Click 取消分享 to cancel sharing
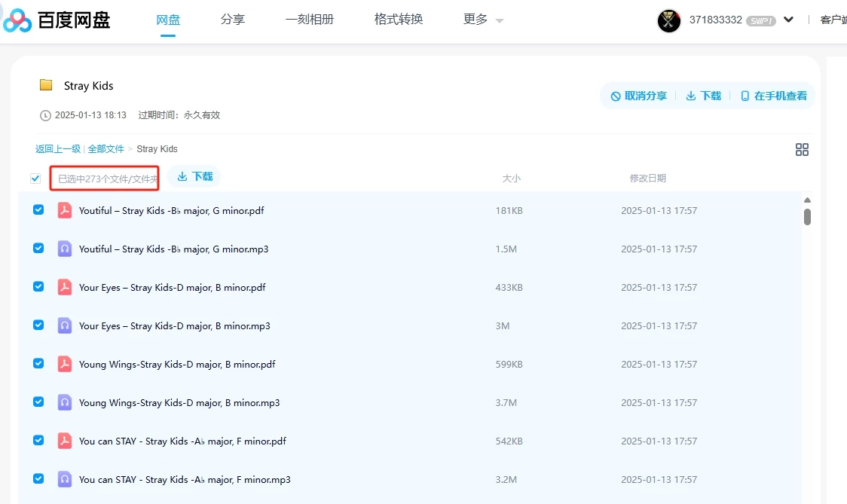The width and height of the screenshot is (847, 504). (x=639, y=96)
